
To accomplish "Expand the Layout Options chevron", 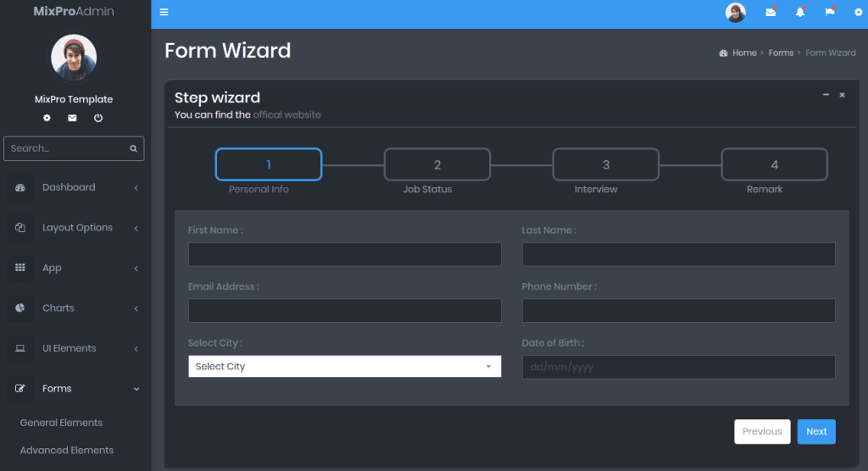I will coord(136,228).
